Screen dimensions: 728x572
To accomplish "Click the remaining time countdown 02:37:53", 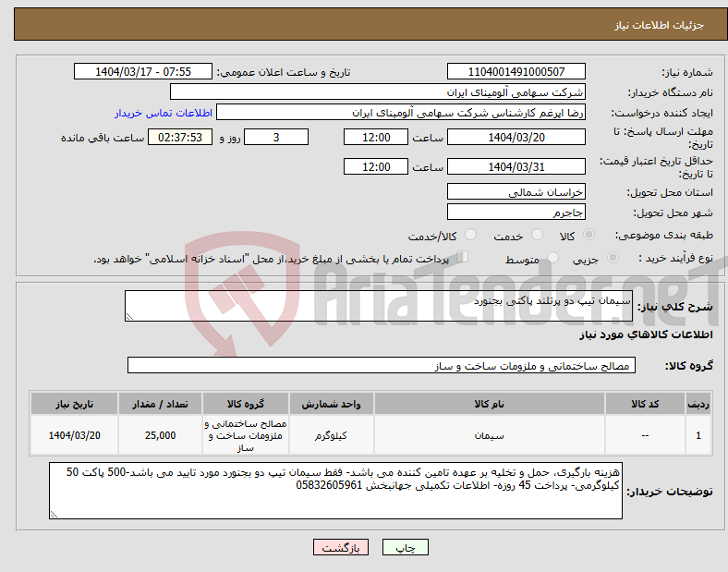I will [180, 137].
